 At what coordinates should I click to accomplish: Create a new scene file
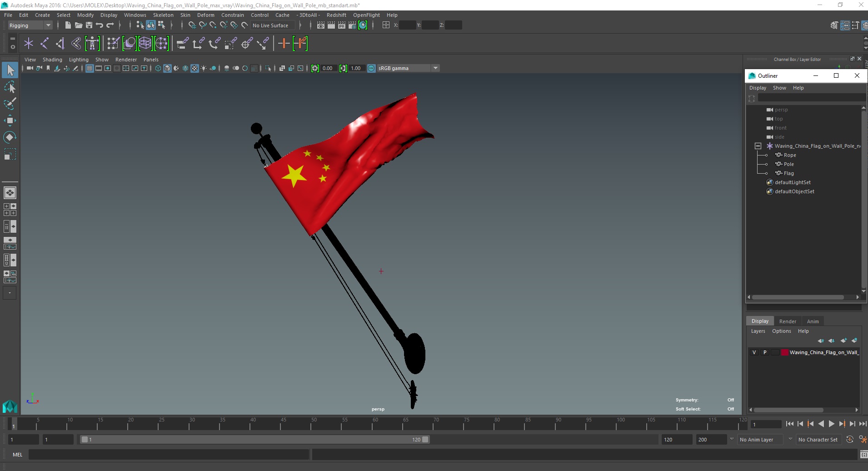pos(68,25)
